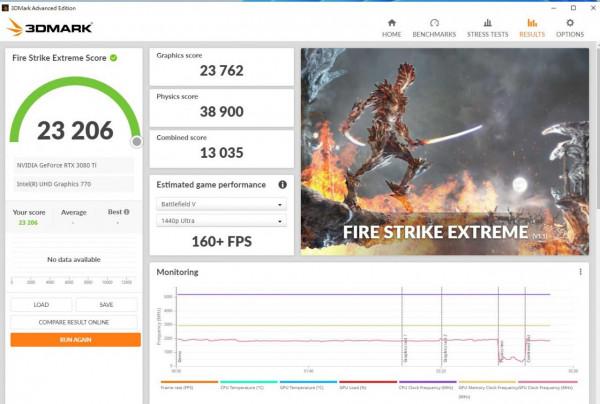
Task: Click the green validation checkmark
Action: point(114,58)
